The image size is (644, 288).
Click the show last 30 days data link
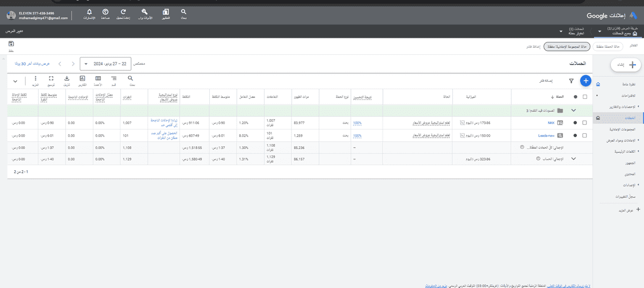32,63
